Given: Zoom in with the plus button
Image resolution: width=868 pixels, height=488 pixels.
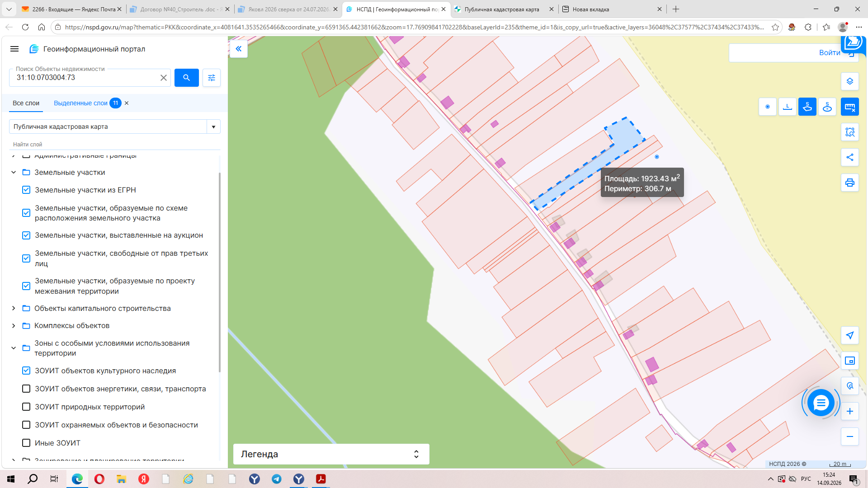Looking at the screenshot, I should click(850, 411).
